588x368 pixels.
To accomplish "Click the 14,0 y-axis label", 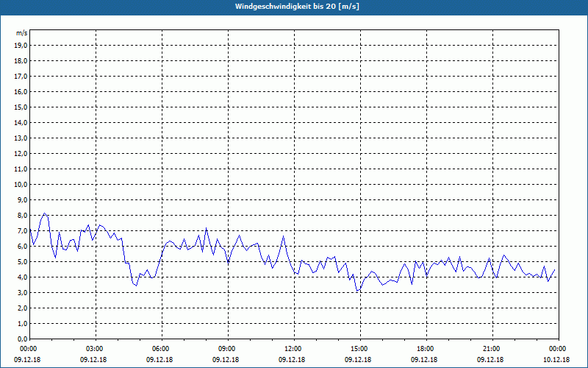I will [x=21, y=122].
